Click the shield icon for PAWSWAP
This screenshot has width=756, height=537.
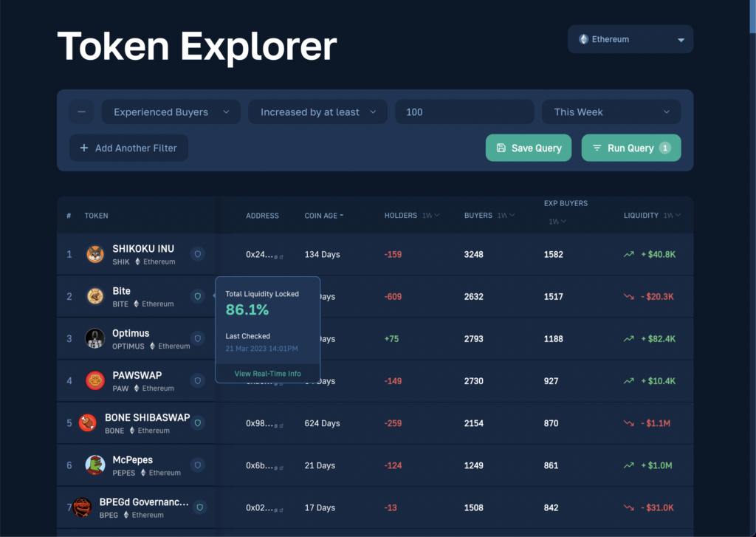tap(198, 380)
